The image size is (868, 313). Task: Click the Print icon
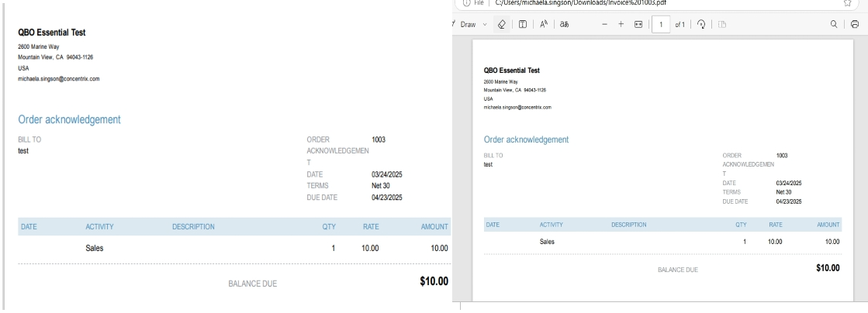tap(855, 25)
